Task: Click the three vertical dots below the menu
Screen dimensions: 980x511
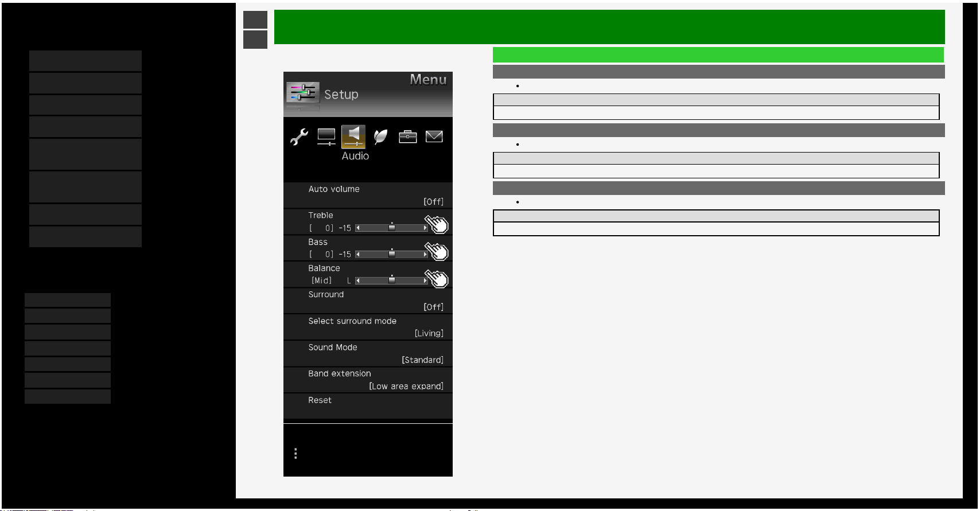Action: [295, 454]
